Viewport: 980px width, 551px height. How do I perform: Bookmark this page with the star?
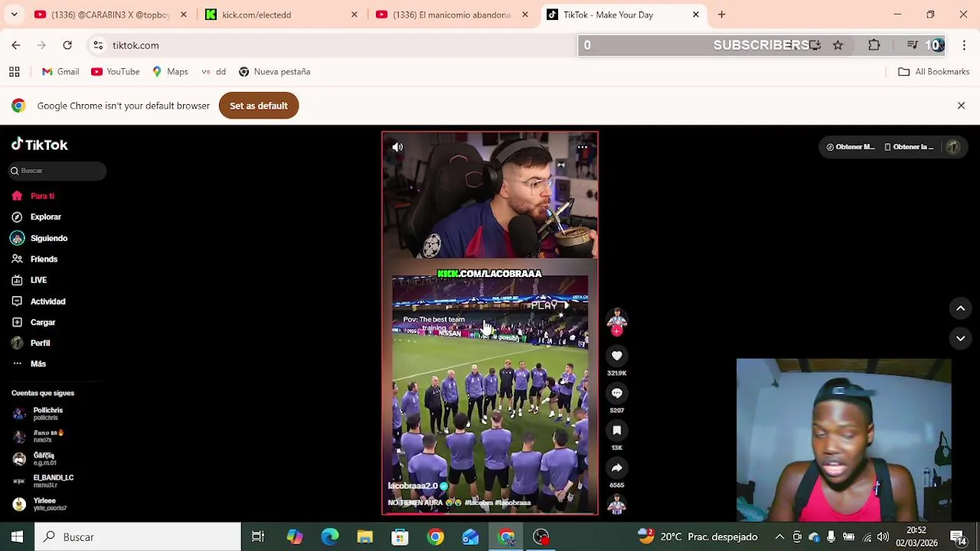coord(838,45)
